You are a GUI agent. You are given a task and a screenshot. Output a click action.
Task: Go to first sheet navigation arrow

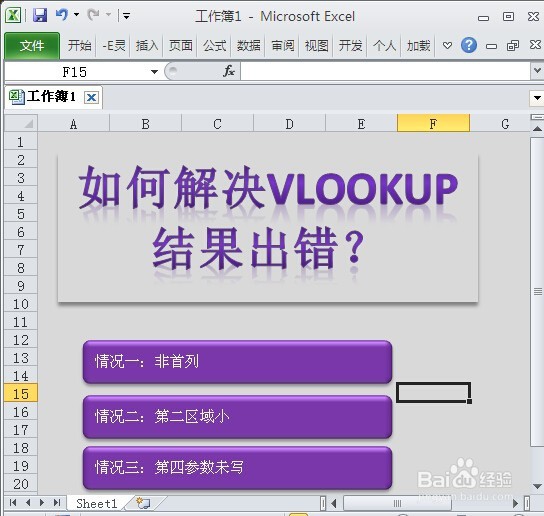point(13,502)
